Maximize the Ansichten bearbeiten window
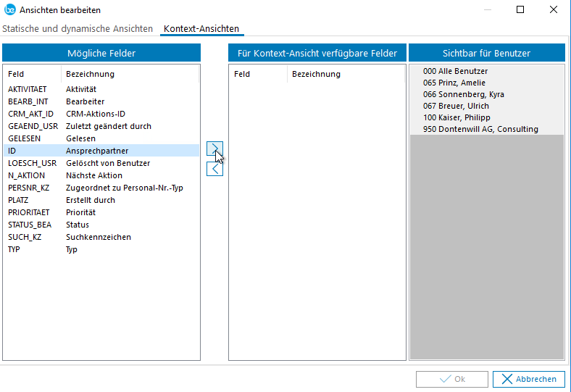Image resolution: width=571 pixels, height=392 pixels. (x=520, y=10)
